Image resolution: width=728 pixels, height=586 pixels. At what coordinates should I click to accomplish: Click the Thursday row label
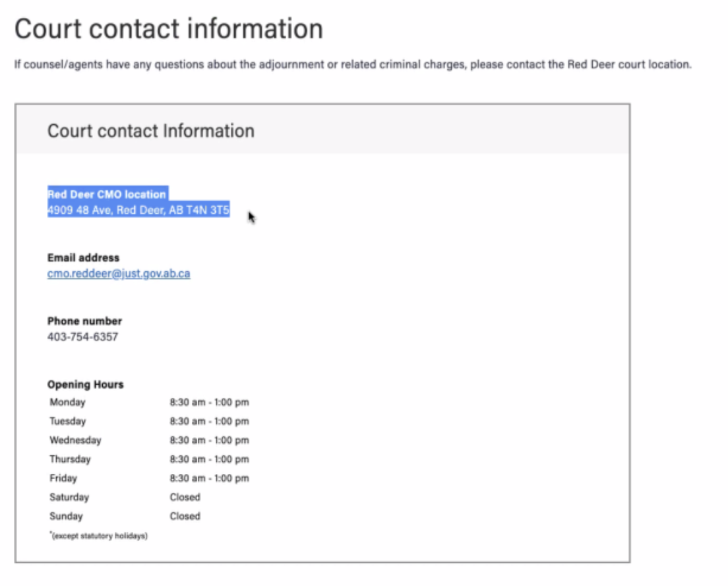pyautogui.click(x=70, y=459)
